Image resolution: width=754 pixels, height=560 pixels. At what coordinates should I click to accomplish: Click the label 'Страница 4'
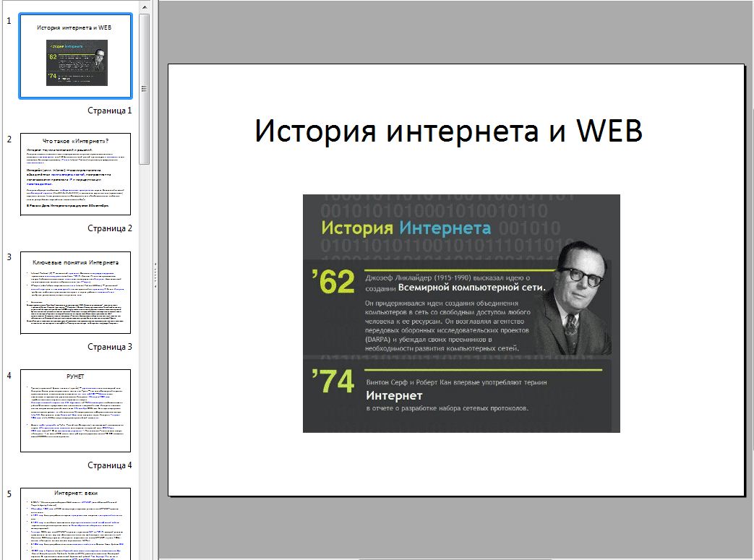click(x=110, y=465)
